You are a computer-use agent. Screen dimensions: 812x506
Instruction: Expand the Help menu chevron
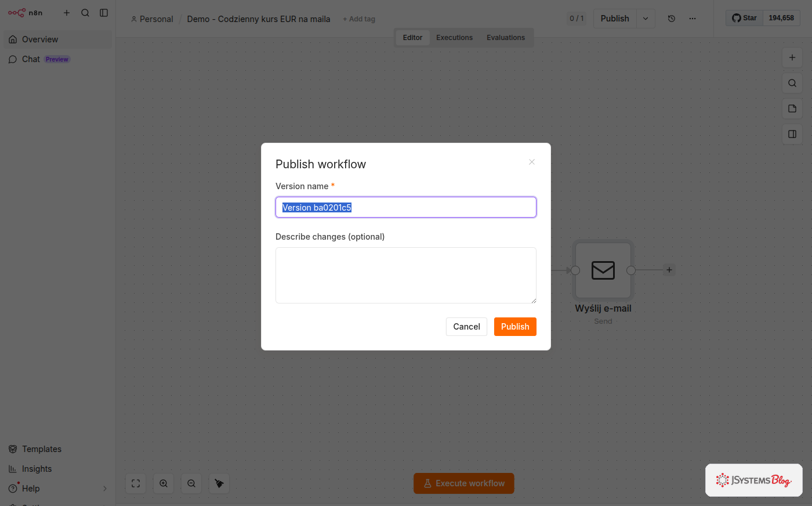click(x=105, y=489)
